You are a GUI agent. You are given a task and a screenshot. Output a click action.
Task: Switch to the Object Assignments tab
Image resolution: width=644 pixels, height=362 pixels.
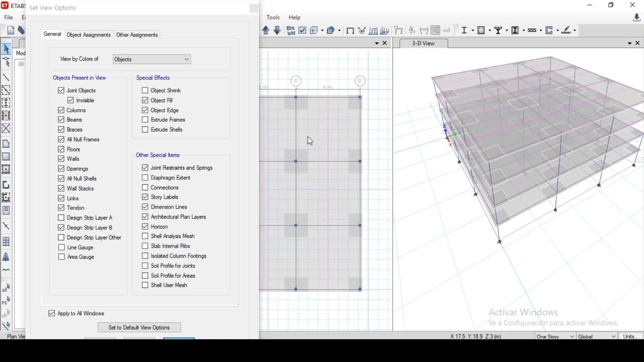click(x=89, y=35)
